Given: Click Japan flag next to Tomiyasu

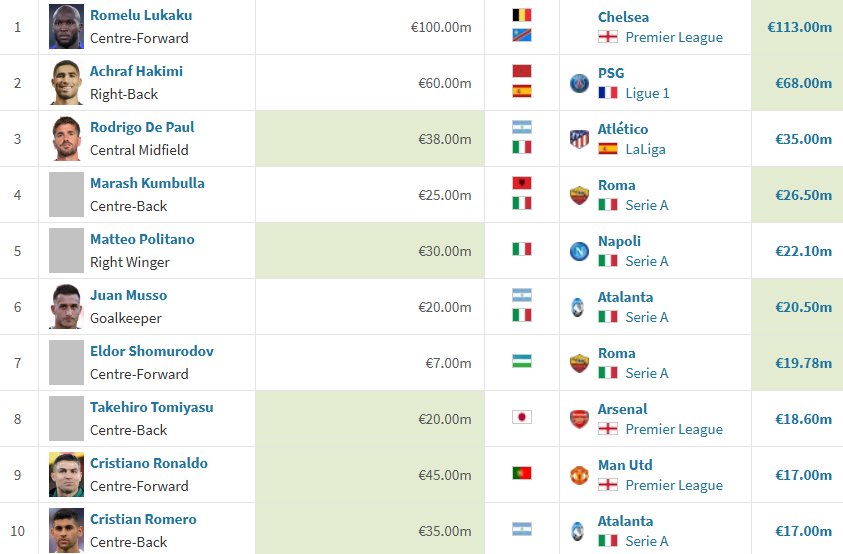Looking at the screenshot, I should pos(521,417).
